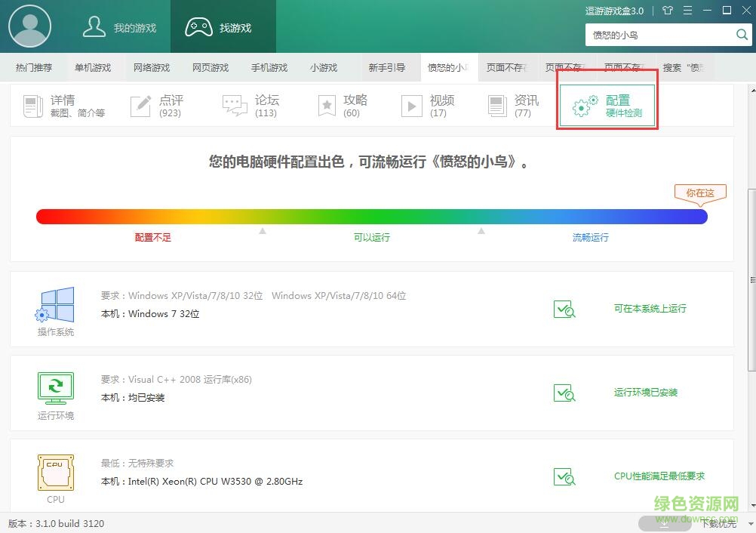Open the theme shirt icon in title bar
Image resolution: width=756 pixels, height=533 pixels.
click(668, 11)
